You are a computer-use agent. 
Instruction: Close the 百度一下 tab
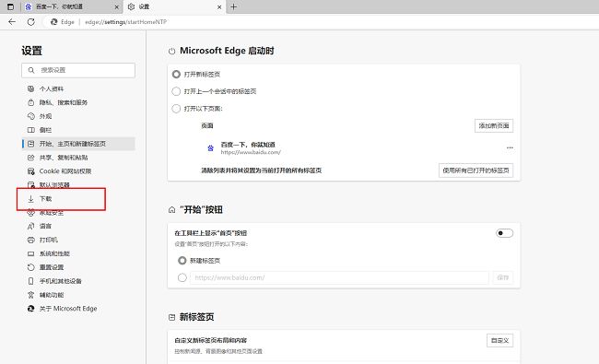[116, 6]
